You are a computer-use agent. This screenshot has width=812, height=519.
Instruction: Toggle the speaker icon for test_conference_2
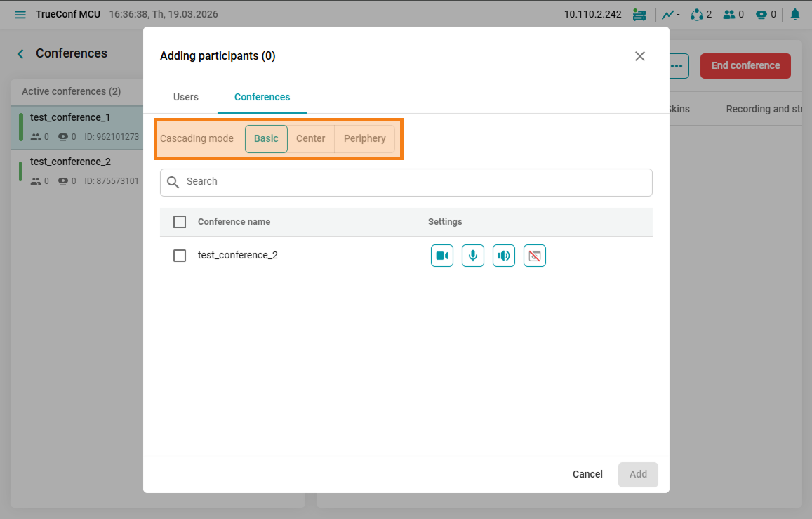(x=504, y=256)
